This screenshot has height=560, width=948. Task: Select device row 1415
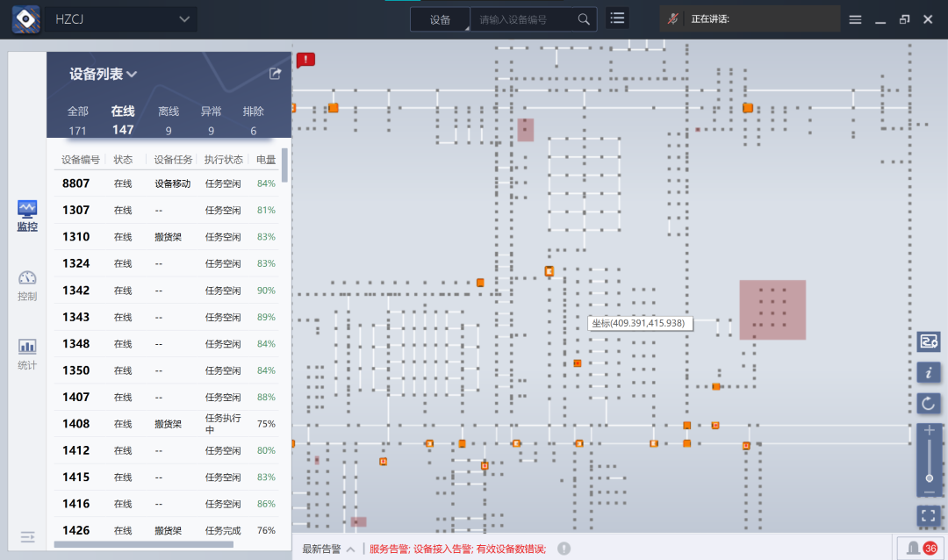pos(167,477)
